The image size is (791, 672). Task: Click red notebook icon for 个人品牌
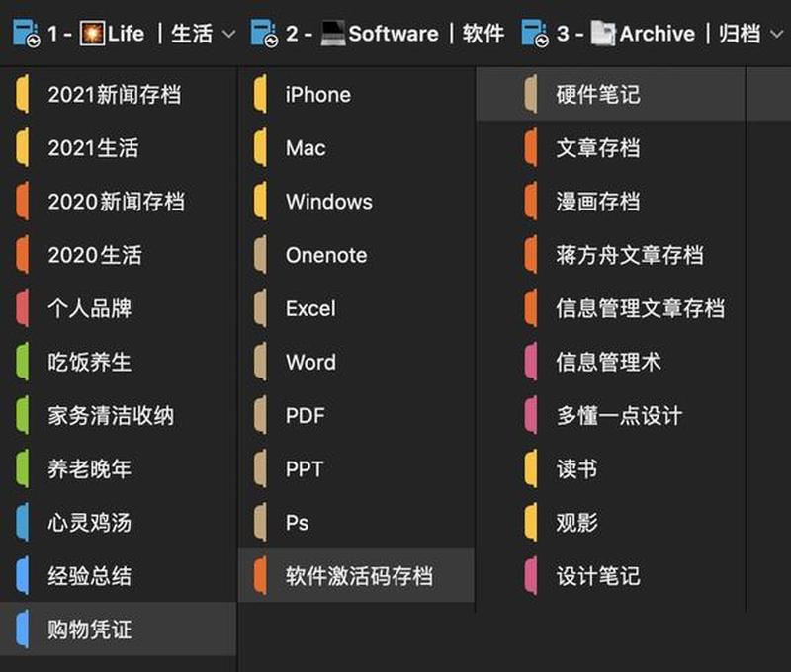(22, 308)
